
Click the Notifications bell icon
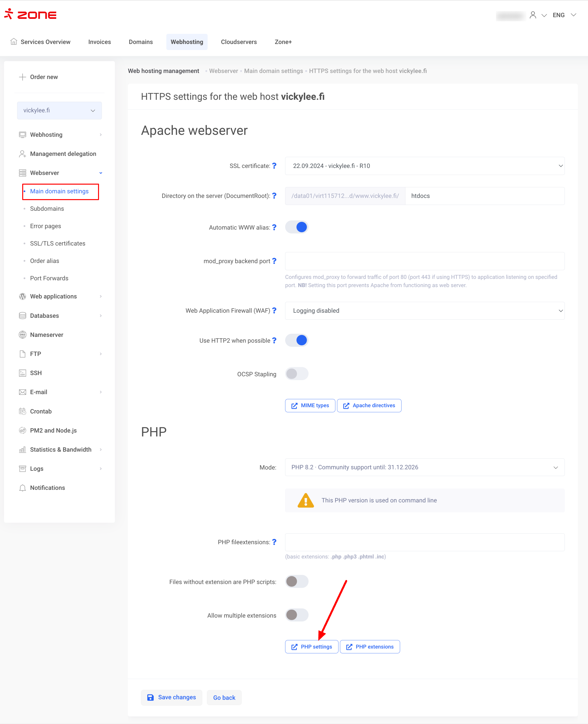click(22, 488)
